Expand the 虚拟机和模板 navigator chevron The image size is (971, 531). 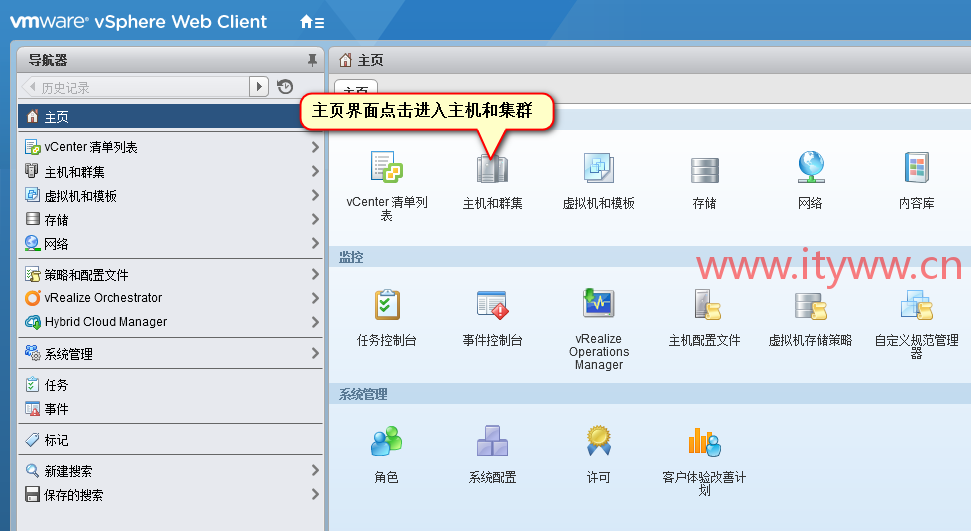(x=315, y=195)
